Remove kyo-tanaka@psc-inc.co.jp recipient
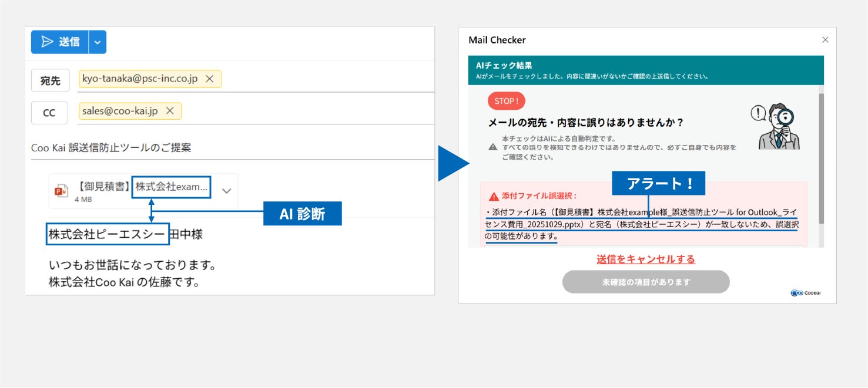Image resolution: width=868 pixels, height=388 pixels. pos(209,79)
